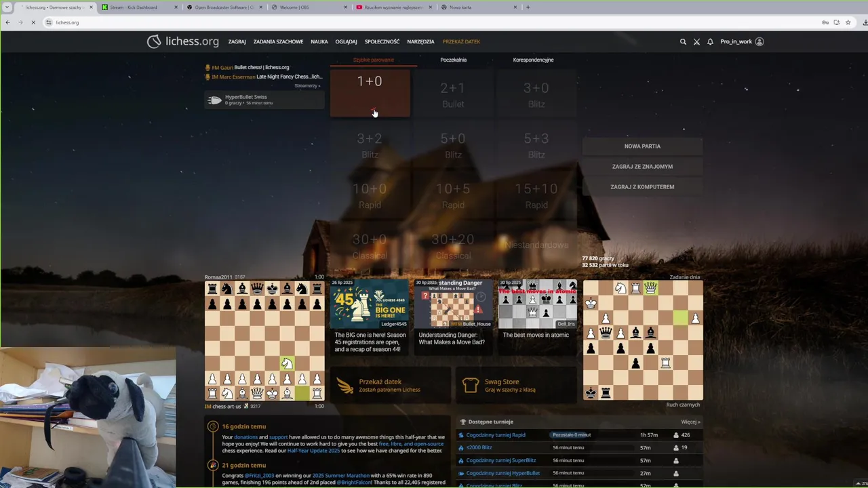Open the Pro_in_work user menu
Viewport: 868px width, 488px height.
[x=742, y=41]
